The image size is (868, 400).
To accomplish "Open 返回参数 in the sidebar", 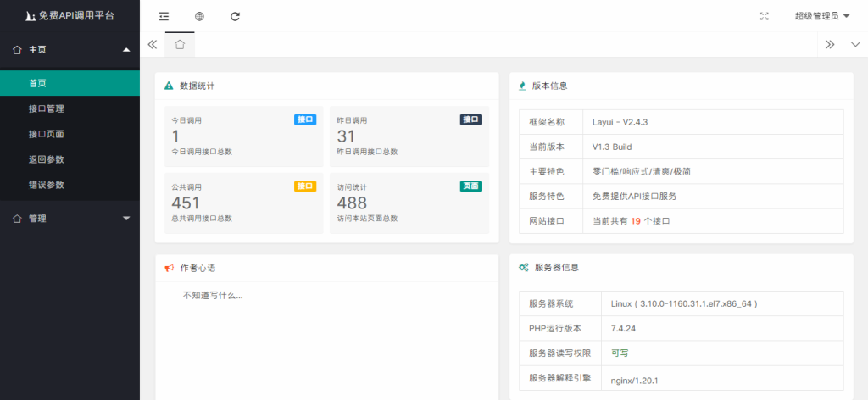I will pyautogui.click(x=47, y=159).
